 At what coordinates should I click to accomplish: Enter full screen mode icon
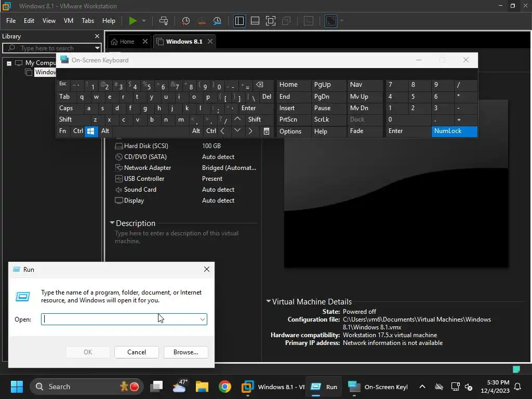point(270,21)
